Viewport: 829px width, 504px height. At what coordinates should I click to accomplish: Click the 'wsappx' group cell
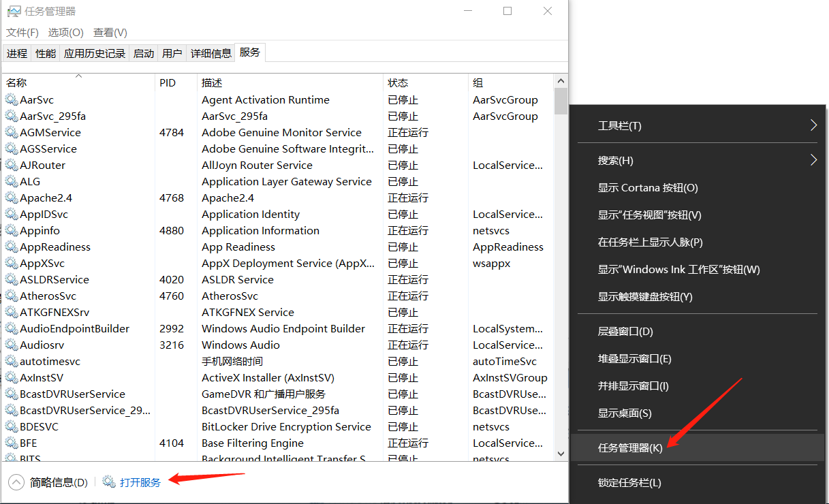point(492,263)
